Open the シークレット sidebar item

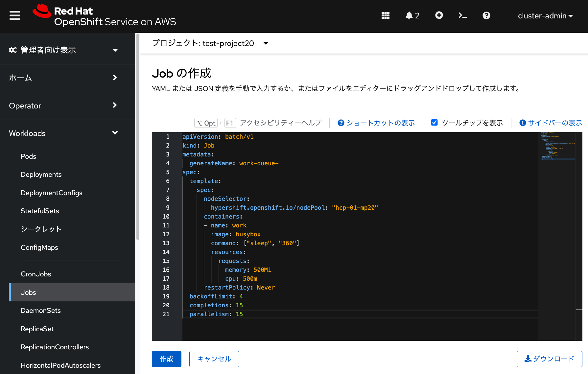pos(41,229)
